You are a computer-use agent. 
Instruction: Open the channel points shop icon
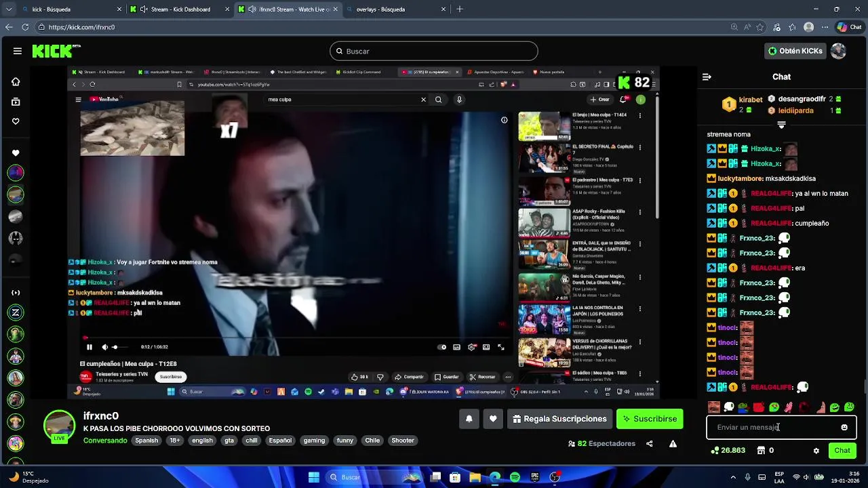(x=761, y=451)
